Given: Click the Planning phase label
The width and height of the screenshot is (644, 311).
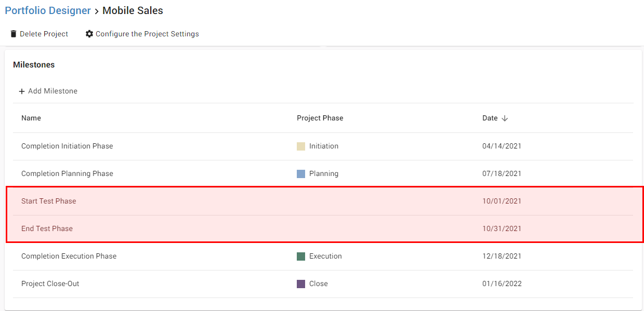Looking at the screenshot, I should point(324,173).
